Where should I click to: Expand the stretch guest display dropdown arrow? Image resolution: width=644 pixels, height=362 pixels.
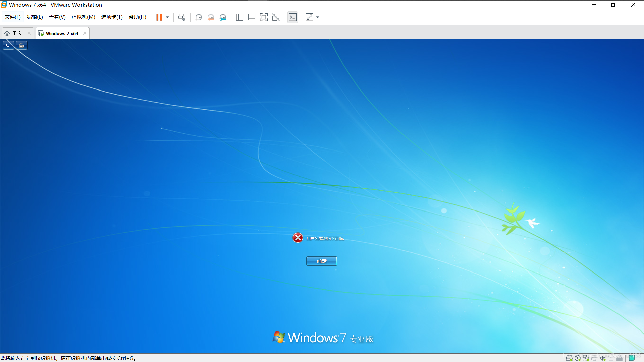(318, 17)
